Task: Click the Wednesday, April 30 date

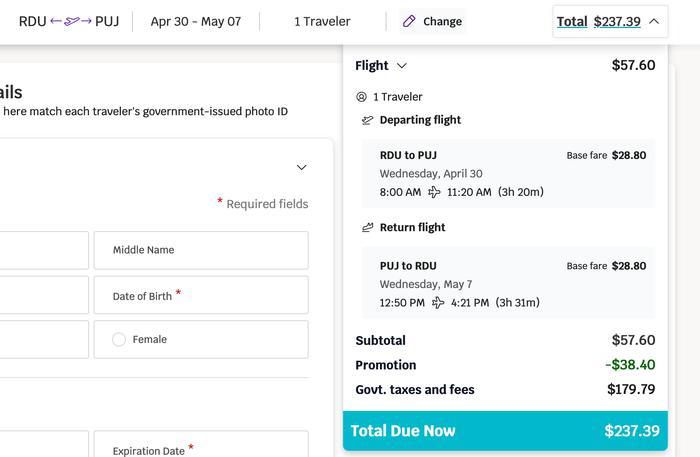Action: (431, 174)
